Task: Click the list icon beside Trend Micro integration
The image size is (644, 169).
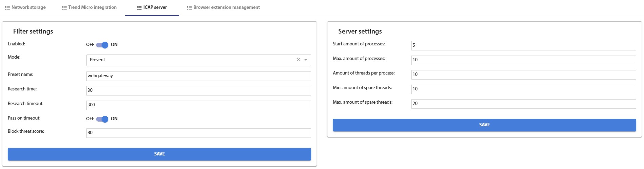Action: coord(64,7)
